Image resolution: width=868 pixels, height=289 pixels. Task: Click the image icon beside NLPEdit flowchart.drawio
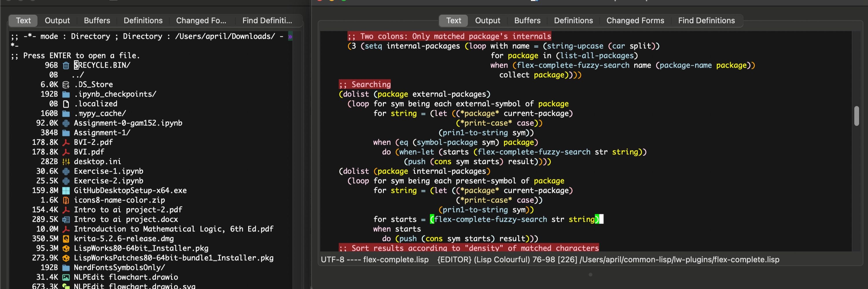66,277
